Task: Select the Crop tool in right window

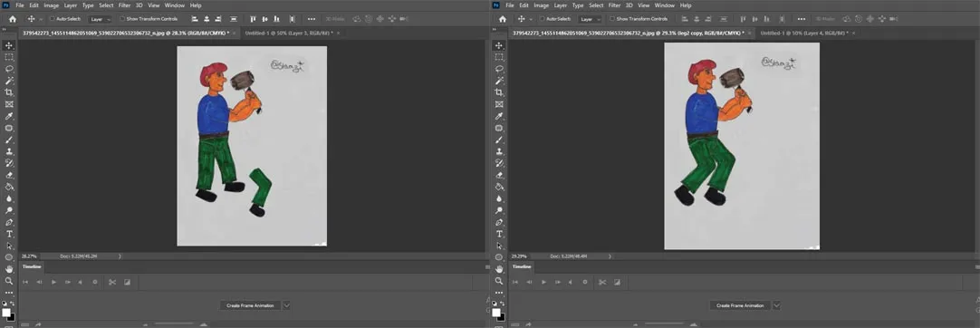Action: point(499,92)
